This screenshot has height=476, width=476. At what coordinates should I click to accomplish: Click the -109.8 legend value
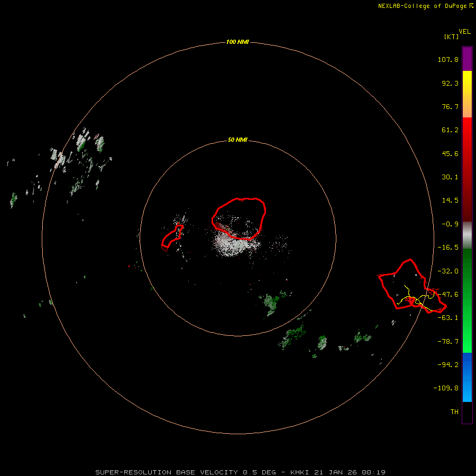pos(446,388)
